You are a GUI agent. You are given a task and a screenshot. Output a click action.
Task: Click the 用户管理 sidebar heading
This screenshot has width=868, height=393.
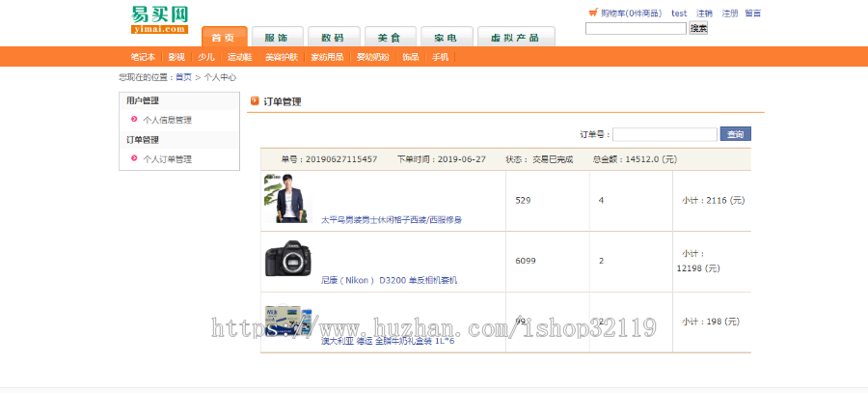click(x=143, y=100)
